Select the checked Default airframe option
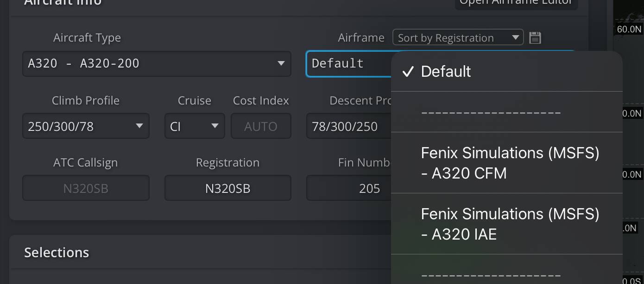Screen dimensions: 644x284 pos(507,71)
